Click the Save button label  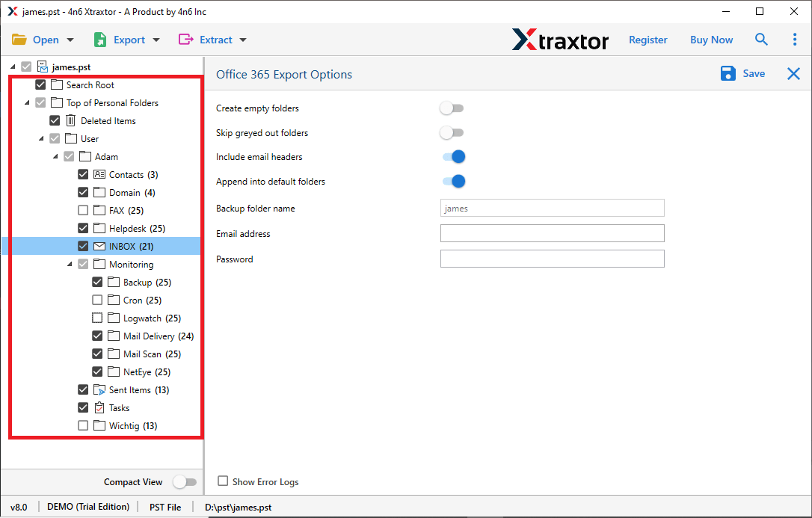pyautogui.click(x=754, y=73)
